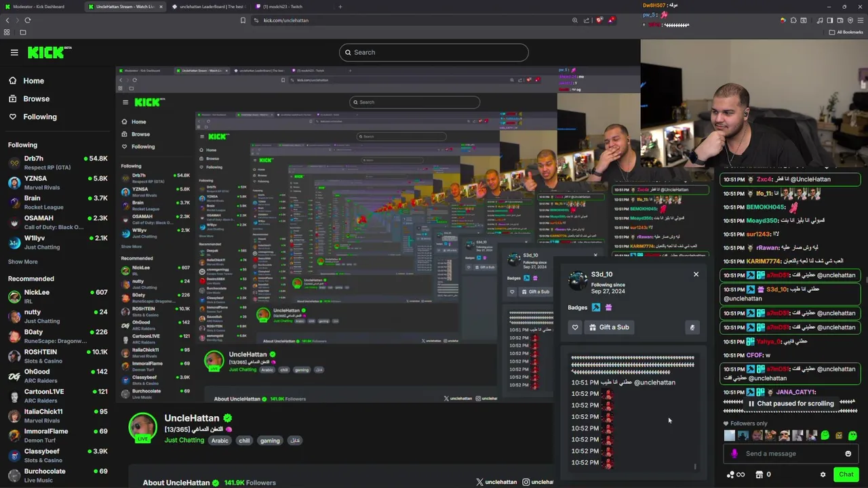The image size is (868, 488).
Task: Open the X unclehattan social link
Action: 496,482
